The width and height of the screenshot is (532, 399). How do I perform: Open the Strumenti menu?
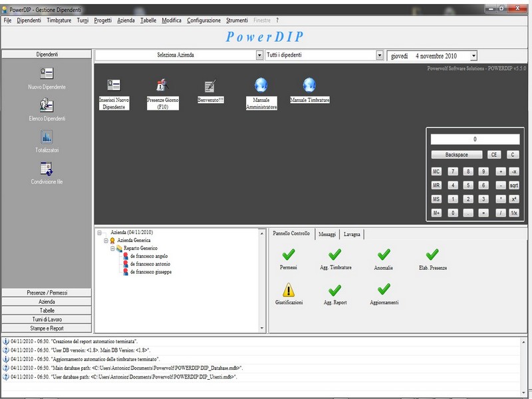[237, 21]
